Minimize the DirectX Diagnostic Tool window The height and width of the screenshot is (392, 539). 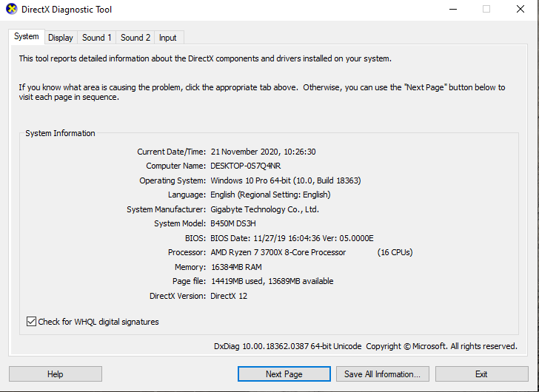453,10
